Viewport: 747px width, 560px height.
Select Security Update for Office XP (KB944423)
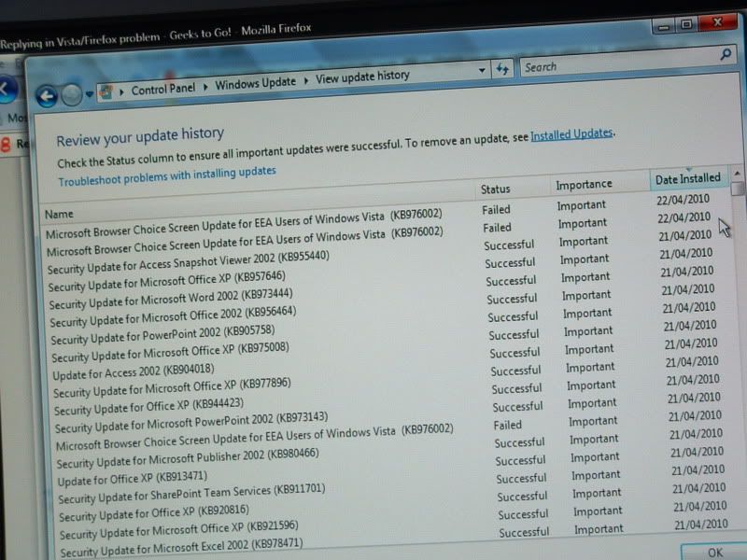148,407
